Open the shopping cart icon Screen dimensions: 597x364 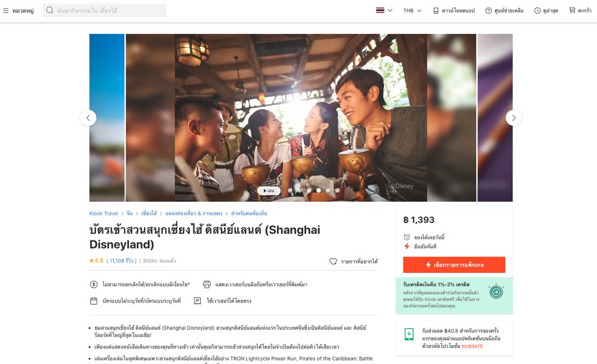573,10
